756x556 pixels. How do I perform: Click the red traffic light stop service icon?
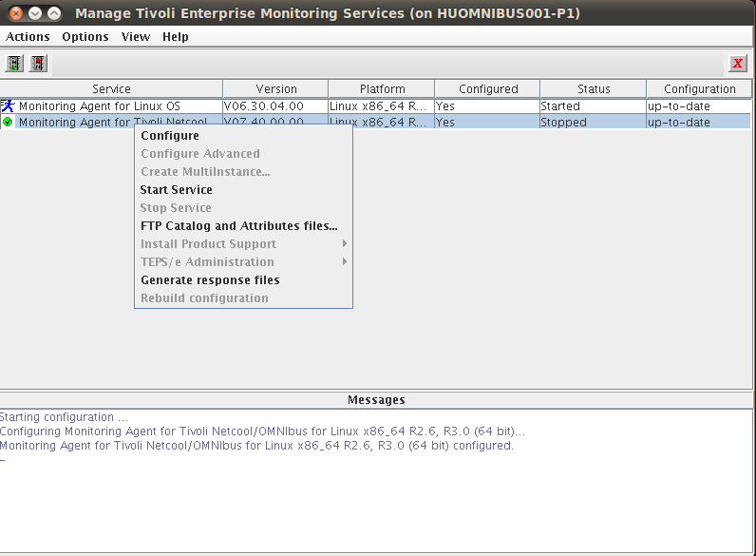(x=38, y=64)
